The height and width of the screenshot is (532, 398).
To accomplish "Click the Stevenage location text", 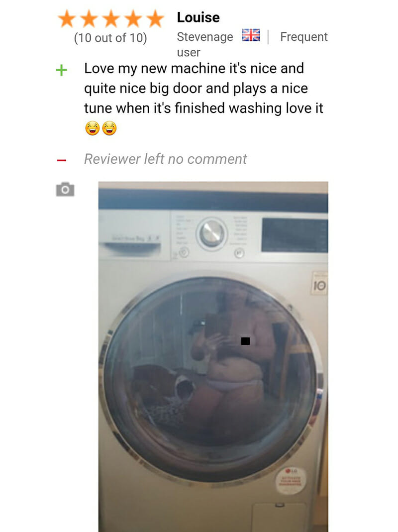I will point(205,37).
